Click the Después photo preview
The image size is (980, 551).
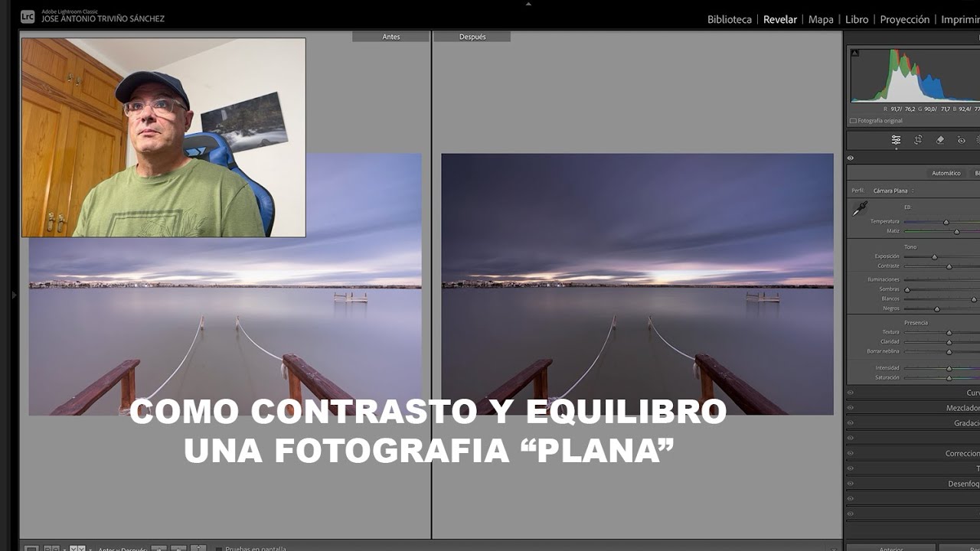pyautogui.click(x=637, y=284)
